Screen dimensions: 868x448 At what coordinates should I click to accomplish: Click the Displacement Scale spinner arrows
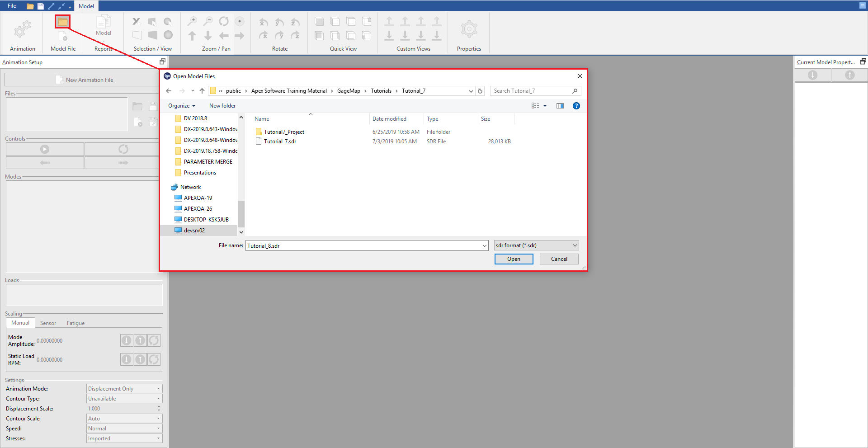click(x=159, y=409)
